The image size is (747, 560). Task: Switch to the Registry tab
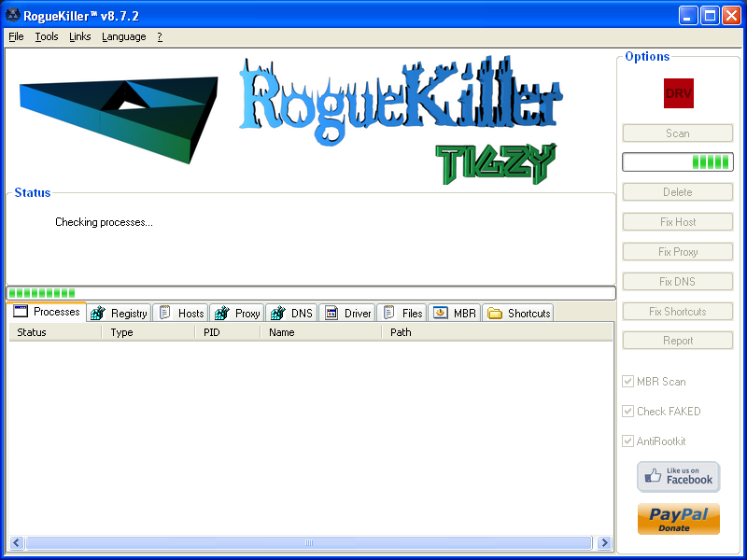(120, 313)
